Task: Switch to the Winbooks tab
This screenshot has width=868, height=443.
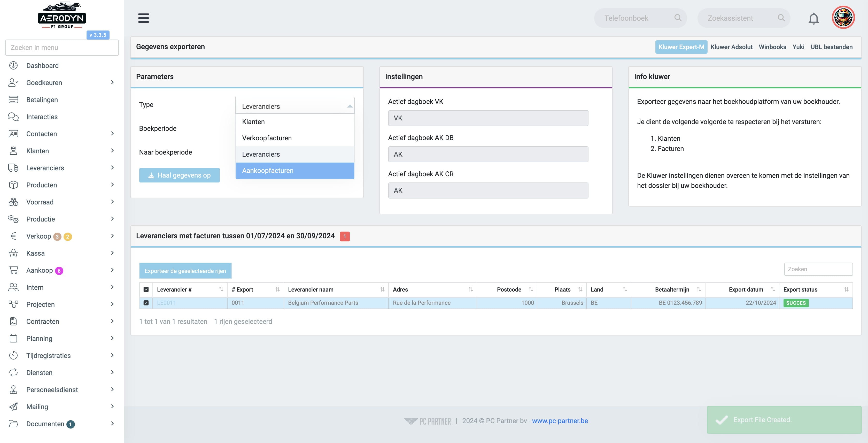Action: point(772,47)
